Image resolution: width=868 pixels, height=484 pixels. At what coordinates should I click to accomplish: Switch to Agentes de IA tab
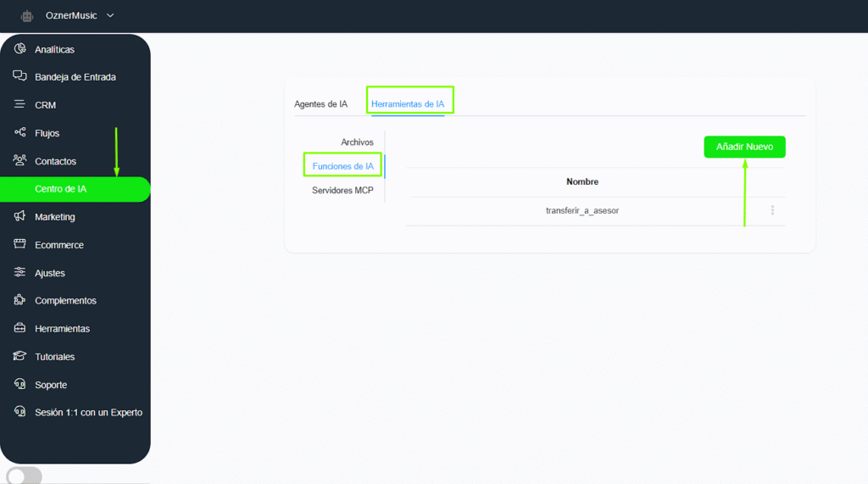(x=320, y=104)
